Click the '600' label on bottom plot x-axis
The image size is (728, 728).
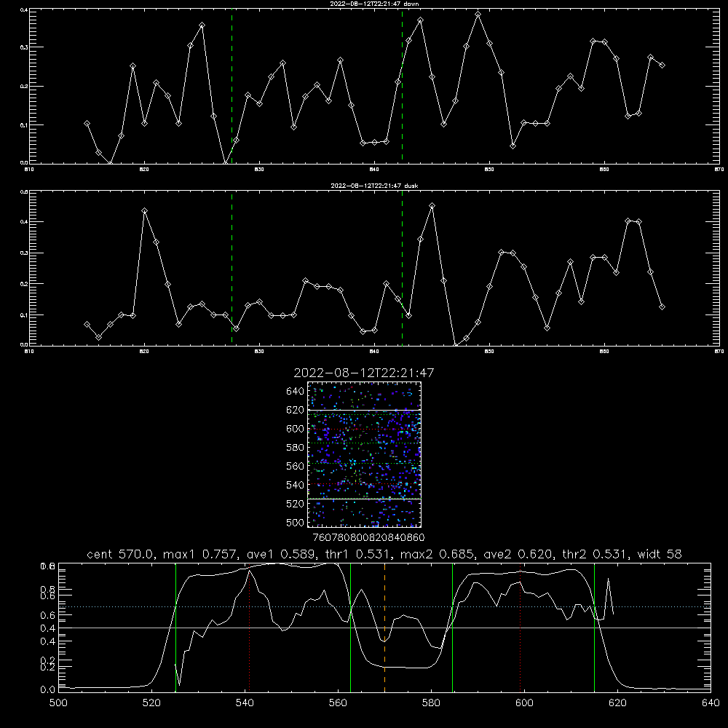pos(524,703)
